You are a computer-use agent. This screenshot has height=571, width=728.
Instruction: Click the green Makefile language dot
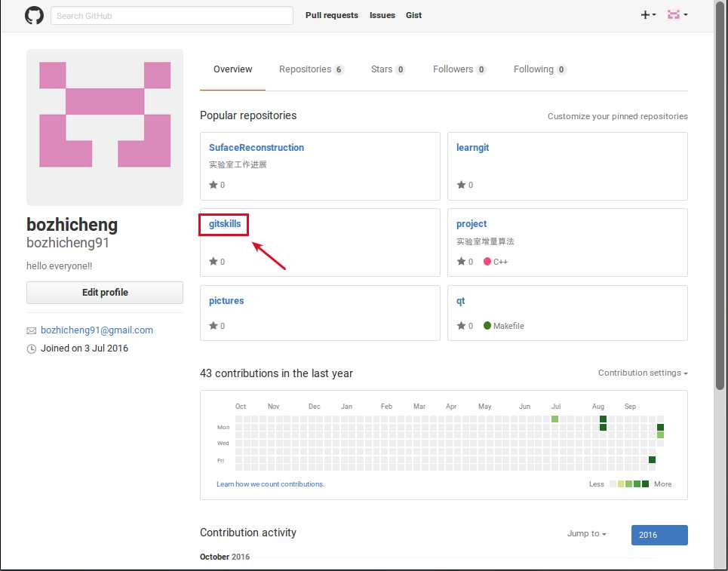point(487,325)
